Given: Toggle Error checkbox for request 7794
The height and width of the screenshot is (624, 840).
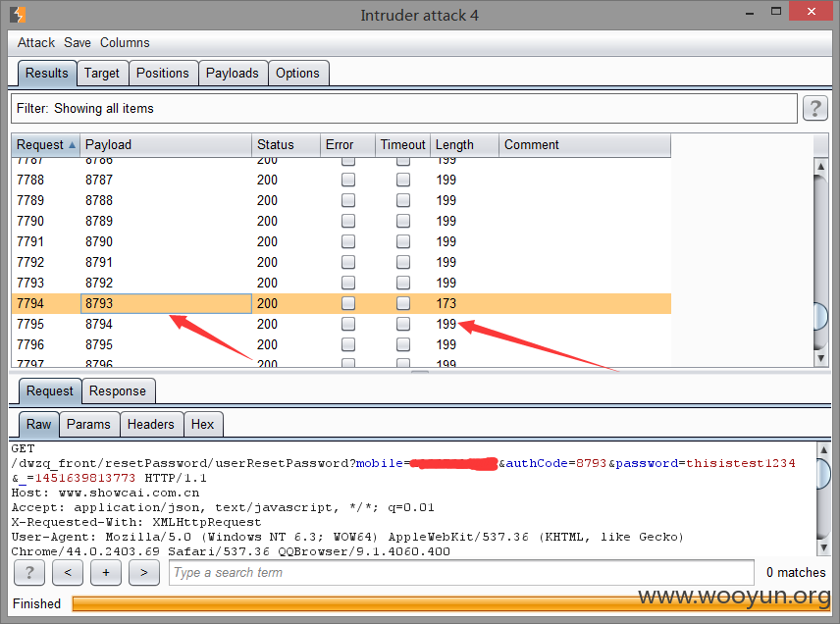Looking at the screenshot, I should (348, 303).
